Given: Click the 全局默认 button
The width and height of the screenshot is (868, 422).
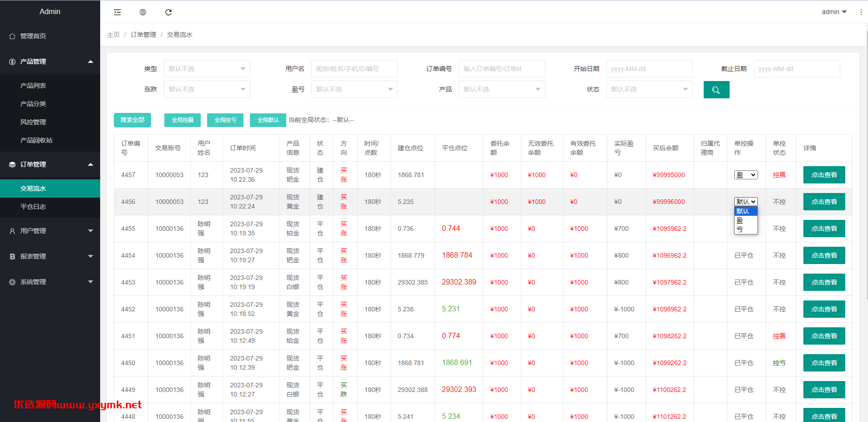Looking at the screenshot, I should point(268,120).
